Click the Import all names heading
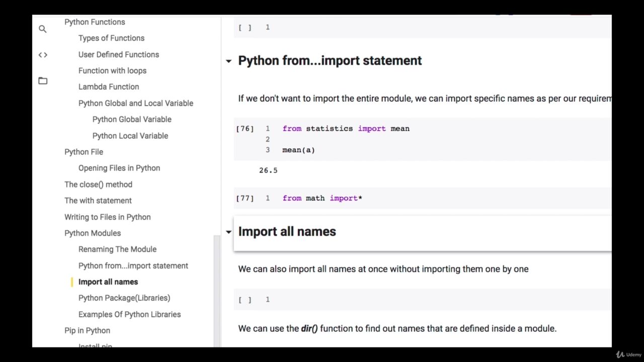644x362 pixels. [287, 231]
